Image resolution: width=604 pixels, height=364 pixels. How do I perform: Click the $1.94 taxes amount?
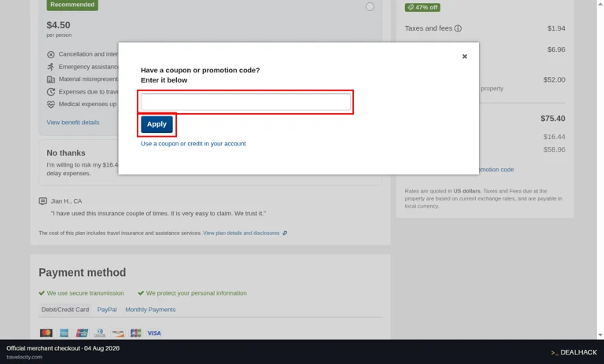coord(556,28)
